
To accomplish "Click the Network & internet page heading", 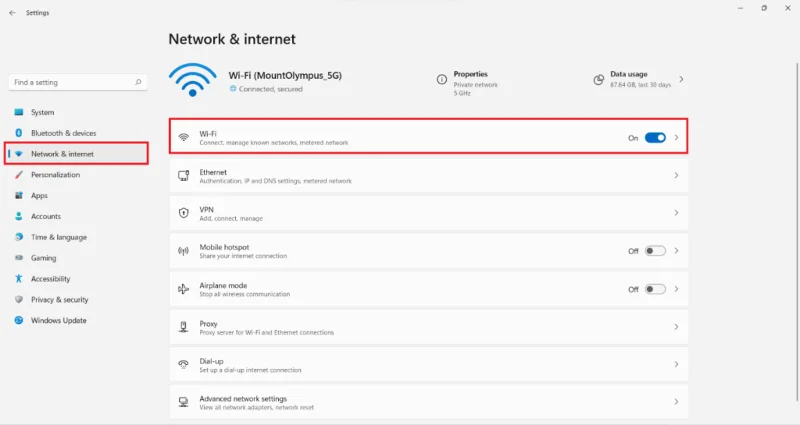I will (x=232, y=39).
